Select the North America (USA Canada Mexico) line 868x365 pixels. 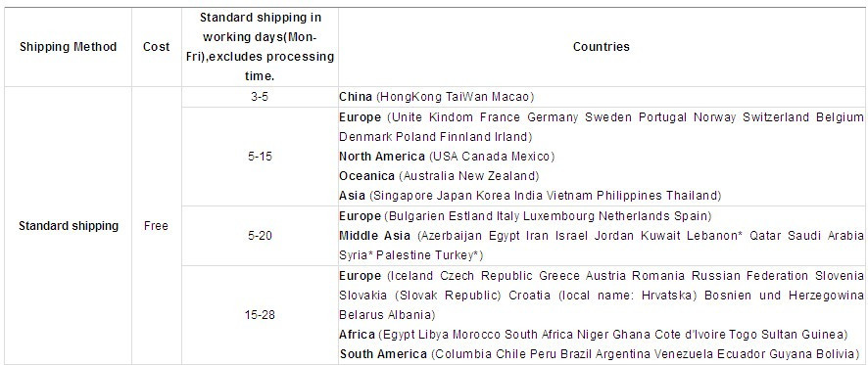(447, 157)
